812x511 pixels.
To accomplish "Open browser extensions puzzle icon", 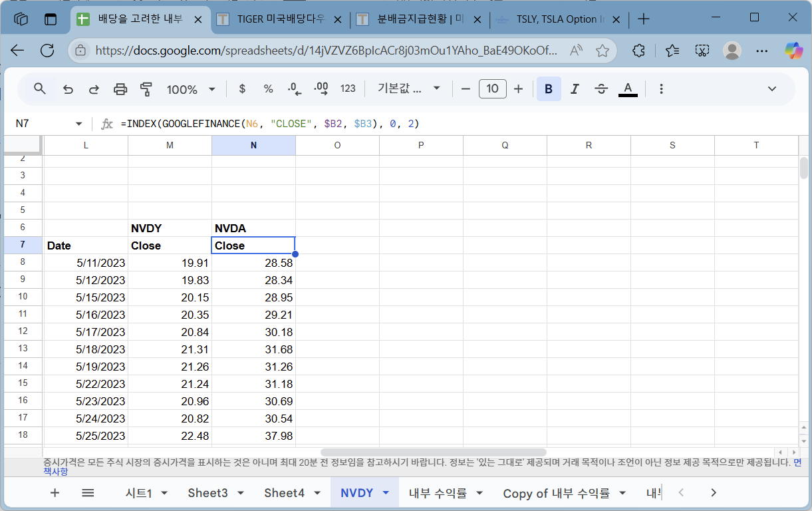I will point(639,51).
